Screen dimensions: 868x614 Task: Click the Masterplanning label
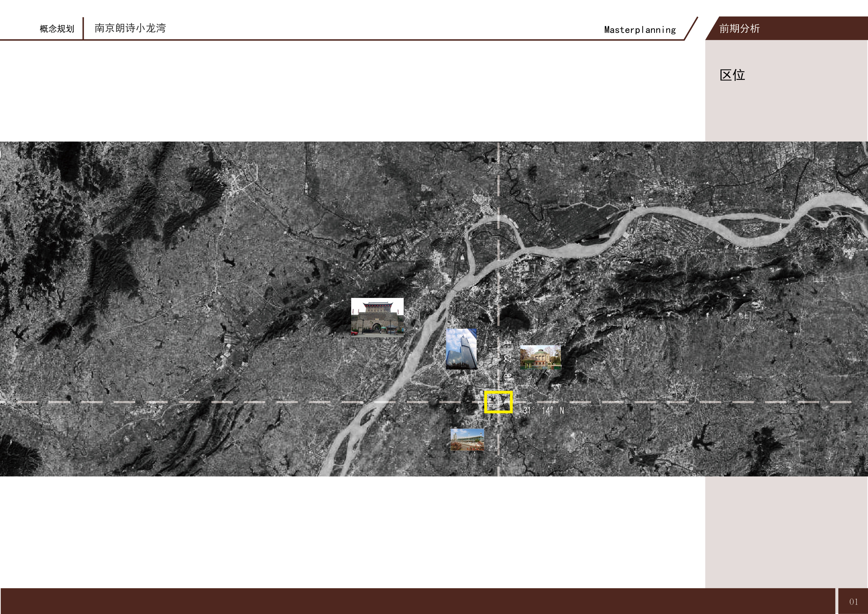tap(640, 30)
